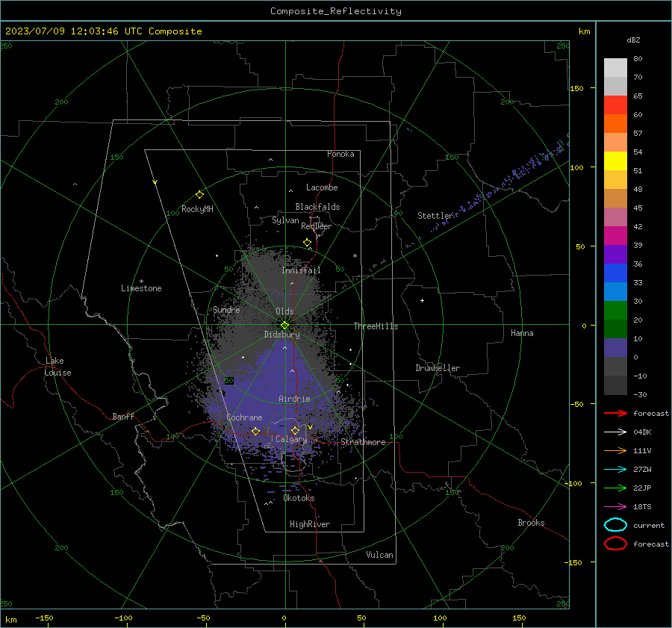The width and height of the screenshot is (672, 628).
Task: Click the 04DK legend label
Action: click(x=642, y=432)
